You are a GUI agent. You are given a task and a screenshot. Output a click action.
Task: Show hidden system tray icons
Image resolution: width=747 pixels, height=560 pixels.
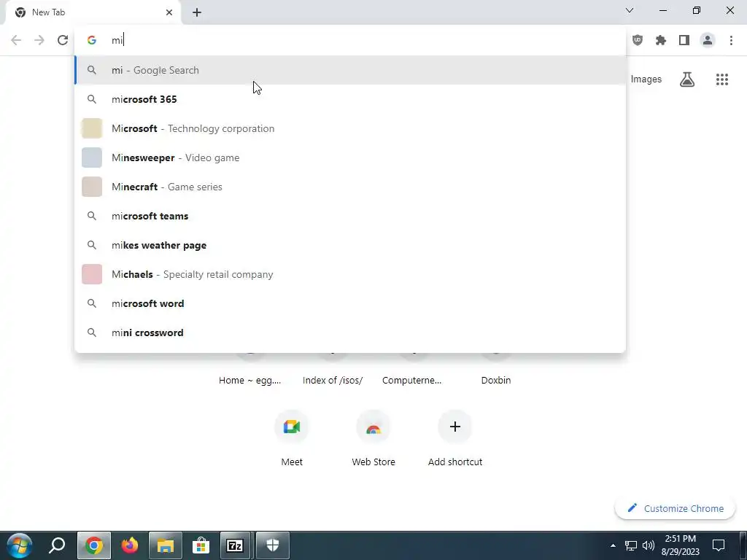613,545
